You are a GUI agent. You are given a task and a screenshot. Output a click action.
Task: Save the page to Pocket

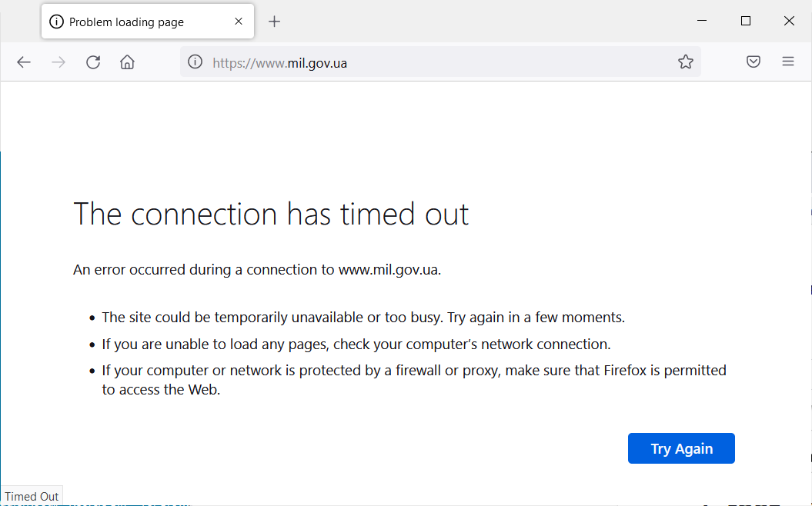[x=754, y=62]
